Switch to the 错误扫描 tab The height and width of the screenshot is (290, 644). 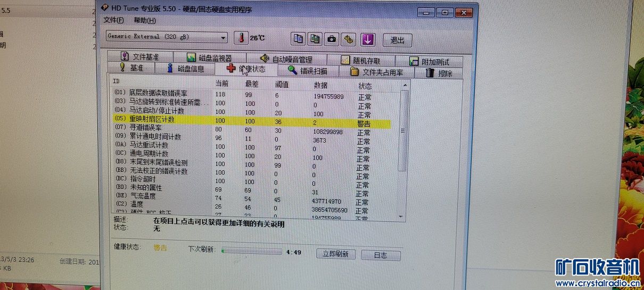click(x=308, y=70)
